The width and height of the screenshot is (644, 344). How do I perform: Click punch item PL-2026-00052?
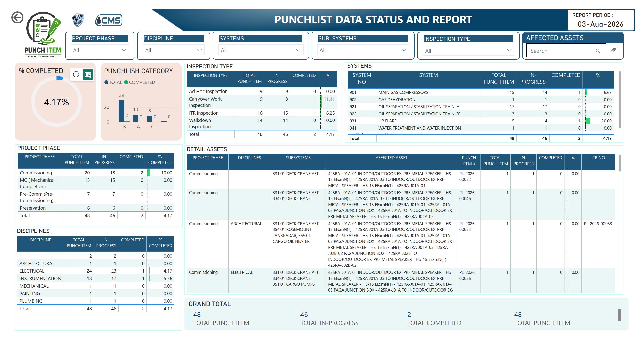tap(468, 176)
